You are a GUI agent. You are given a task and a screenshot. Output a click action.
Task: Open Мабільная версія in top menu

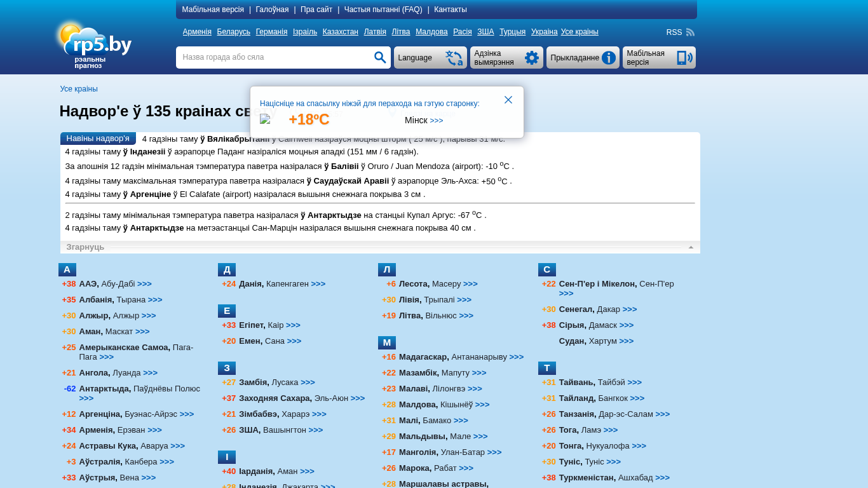[x=213, y=10]
